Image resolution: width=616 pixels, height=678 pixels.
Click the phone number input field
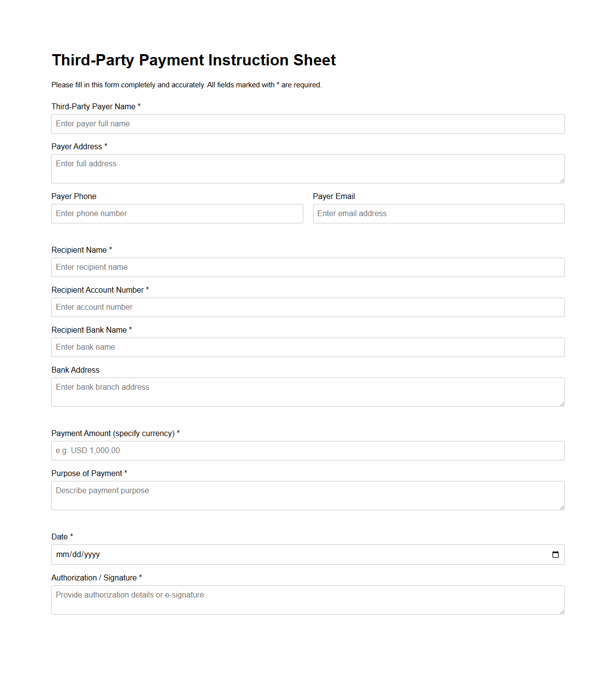[x=177, y=213]
